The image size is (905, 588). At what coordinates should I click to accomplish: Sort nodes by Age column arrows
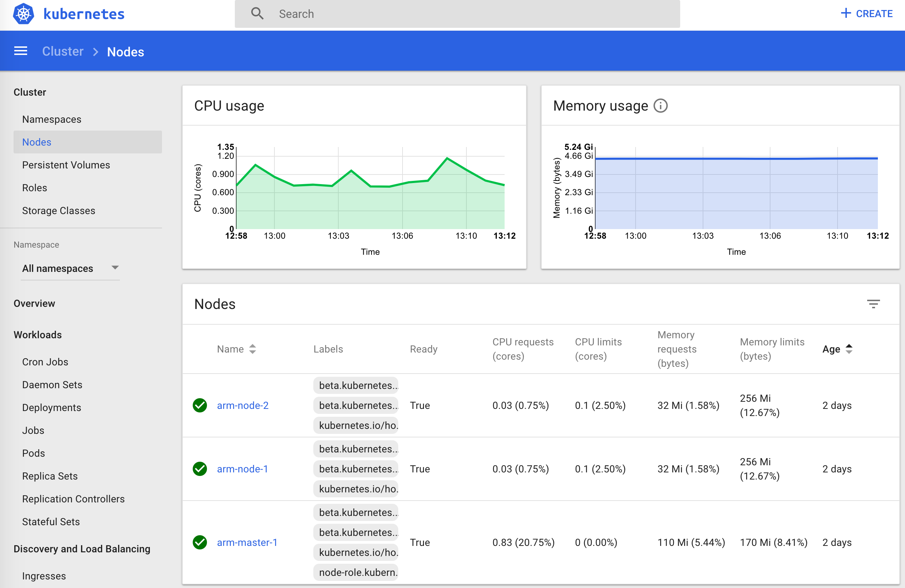[x=849, y=349]
